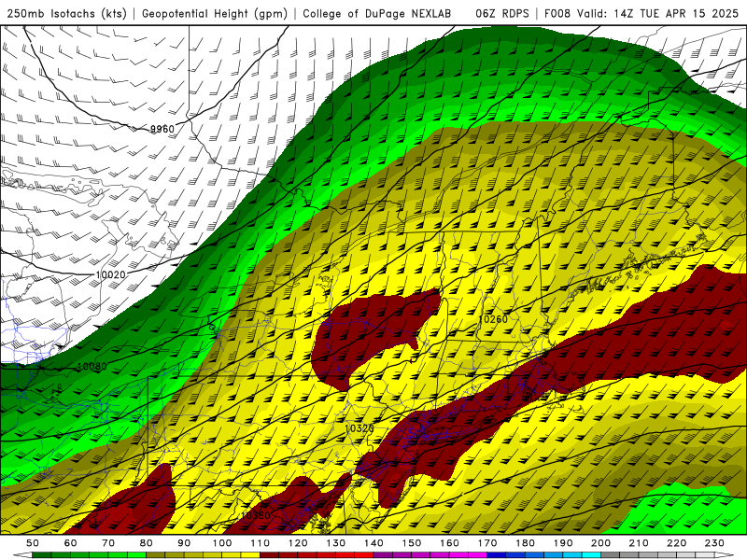Click the cyan swatch ending at 200
The width and height of the screenshot is (747, 560).
click(x=591, y=554)
